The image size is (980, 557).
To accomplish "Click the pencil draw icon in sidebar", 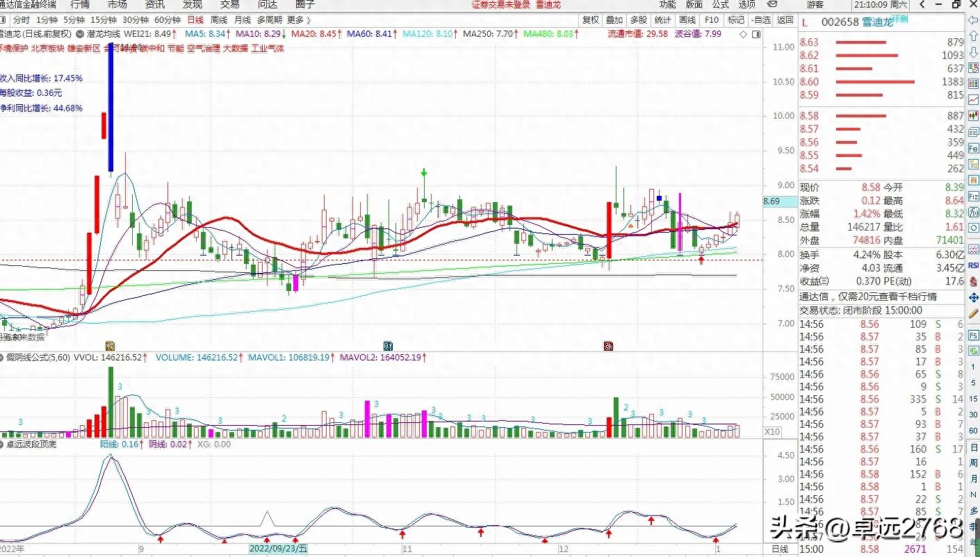I will [973, 314].
